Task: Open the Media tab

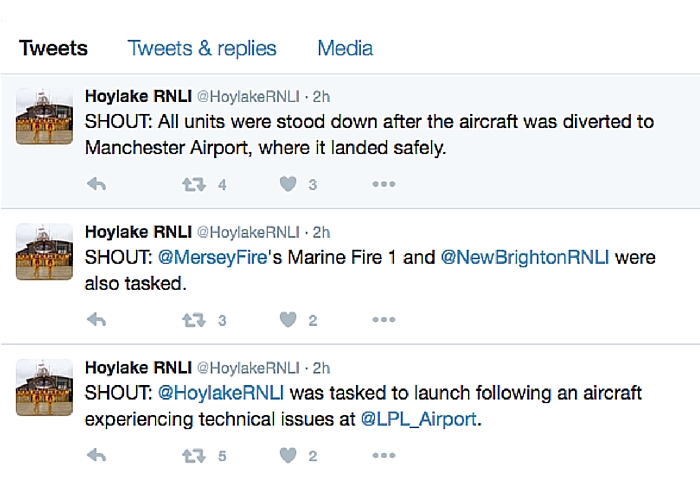Action: tap(345, 48)
